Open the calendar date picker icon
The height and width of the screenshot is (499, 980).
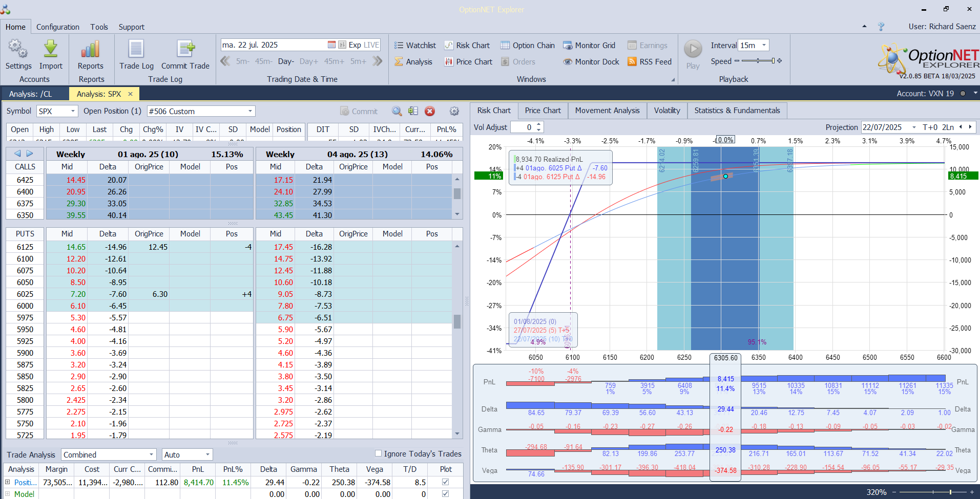click(x=331, y=45)
